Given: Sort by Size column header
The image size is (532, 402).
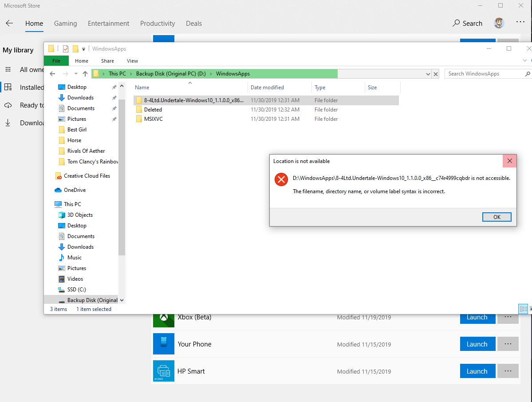Looking at the screenshot, I should click(372, 87).
